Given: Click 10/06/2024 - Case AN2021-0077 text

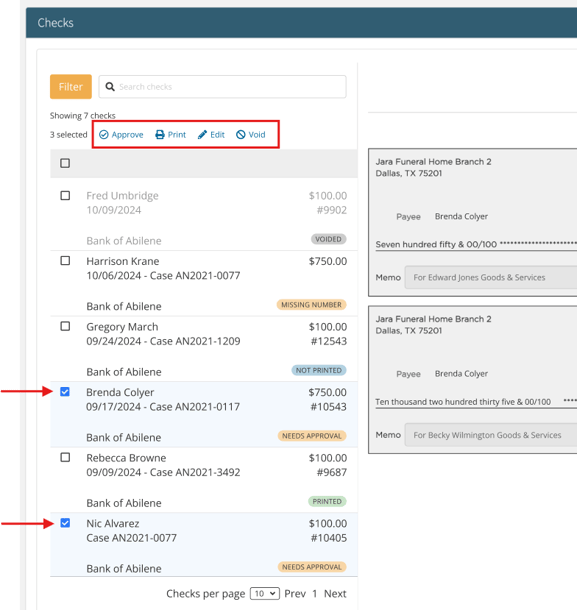Looking at the screenshot, I should tap(163, 276).
